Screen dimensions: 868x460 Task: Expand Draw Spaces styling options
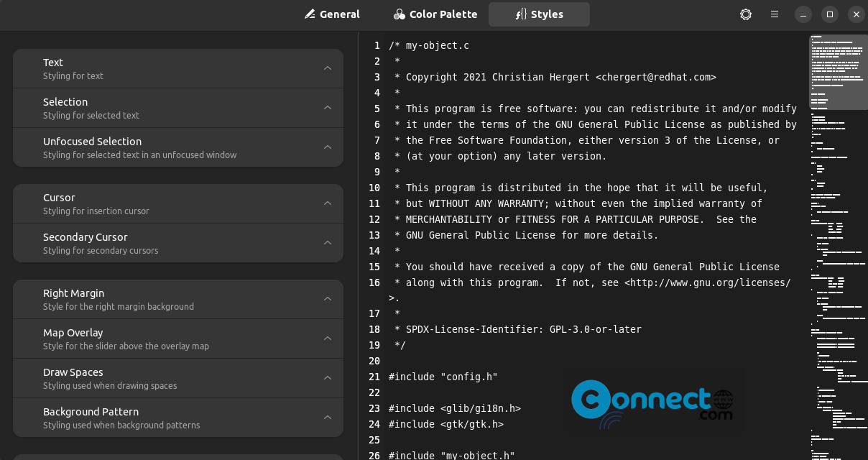pos(178,378)
